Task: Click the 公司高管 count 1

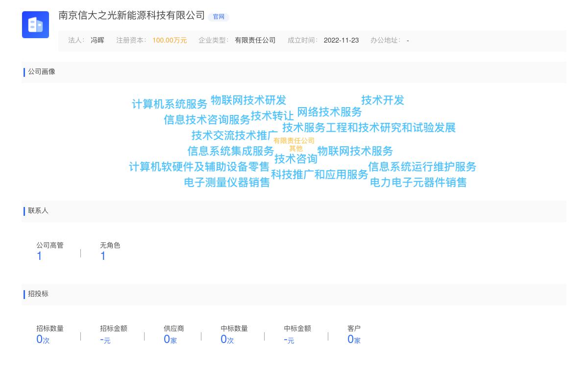Action: click(39, 256)
